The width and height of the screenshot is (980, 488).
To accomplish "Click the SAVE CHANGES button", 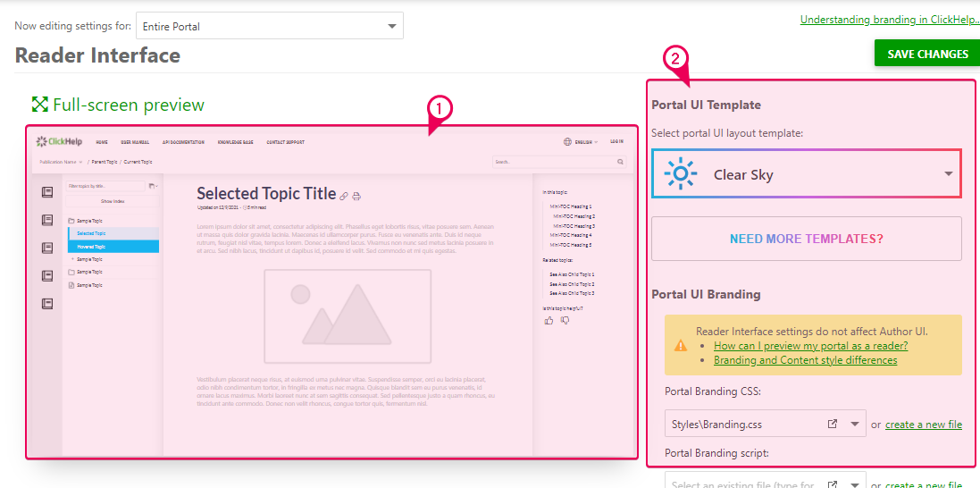I will [x=927, y=54].
